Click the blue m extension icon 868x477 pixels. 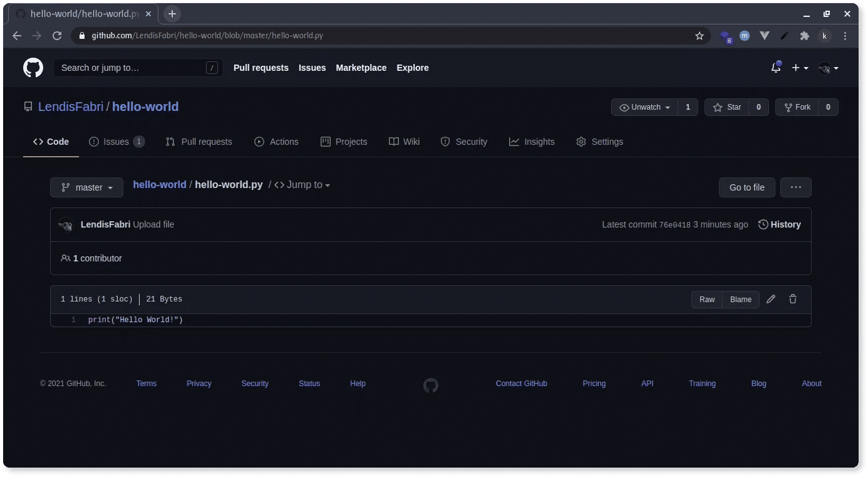click(x=745, y=36)
